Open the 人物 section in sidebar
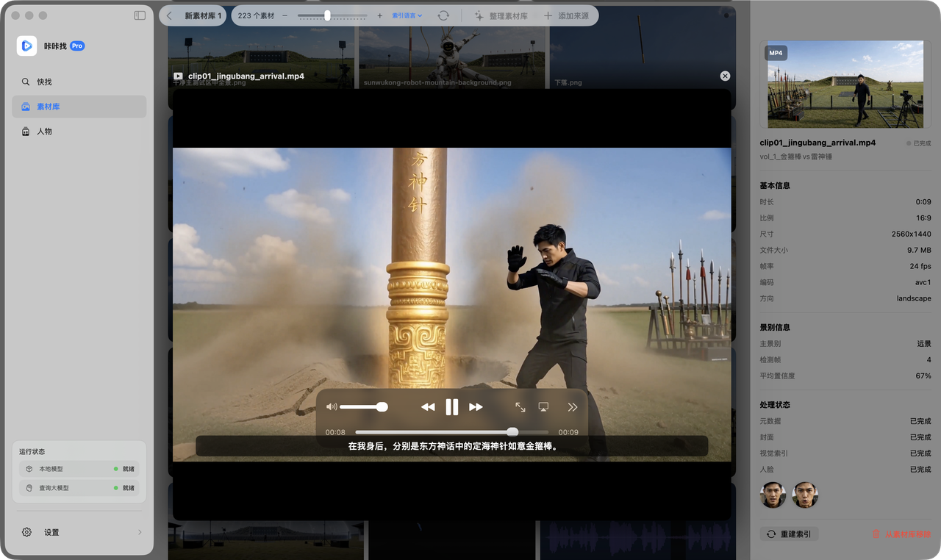941x560 pixels. [x=79, y=132]
